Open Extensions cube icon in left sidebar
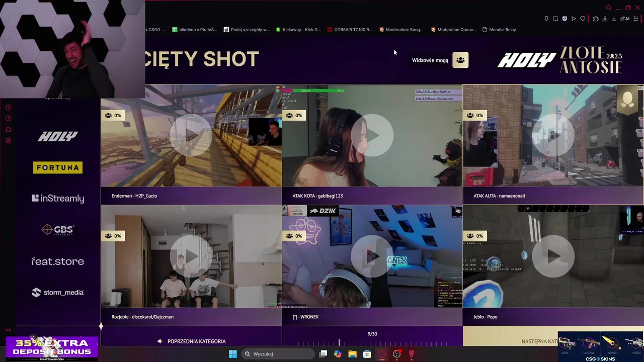This screenshot has height=362, width=644. click(x=8, y=130)
